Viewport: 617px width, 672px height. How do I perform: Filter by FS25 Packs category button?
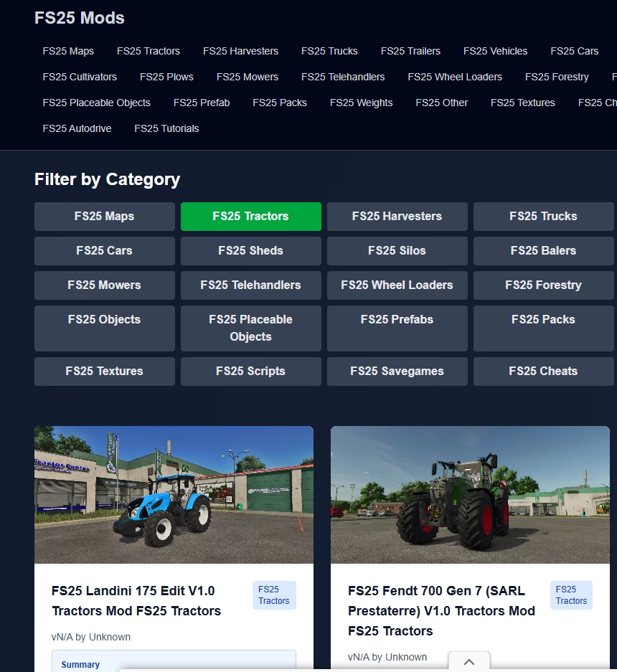coord(543,328)
